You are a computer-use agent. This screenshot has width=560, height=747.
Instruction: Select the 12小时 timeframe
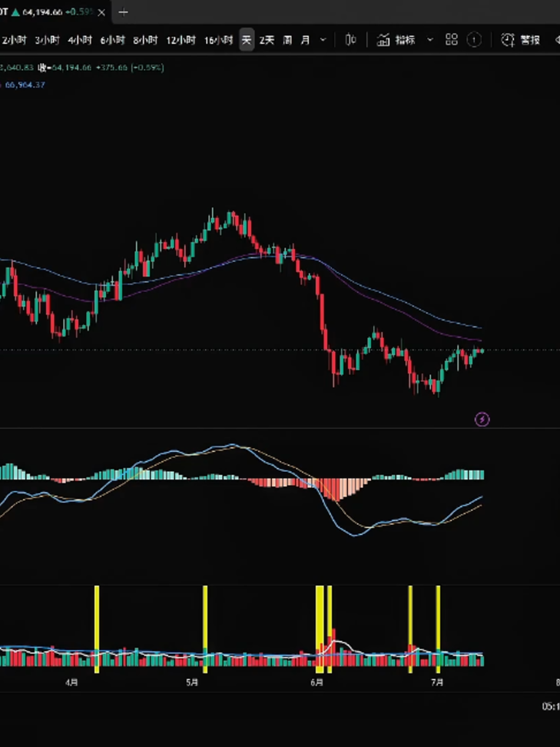coord(181,40)
